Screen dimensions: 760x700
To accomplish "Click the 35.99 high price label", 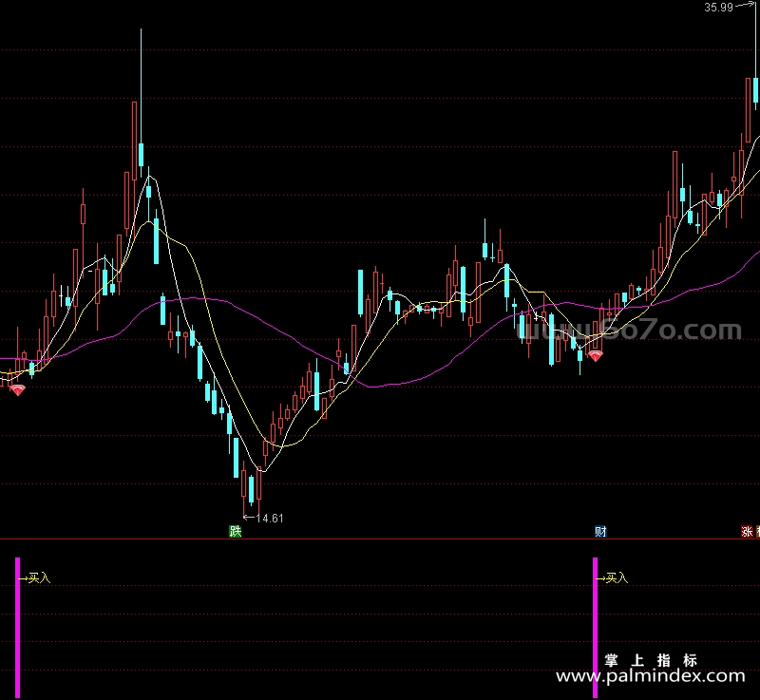I will point(718,8).
